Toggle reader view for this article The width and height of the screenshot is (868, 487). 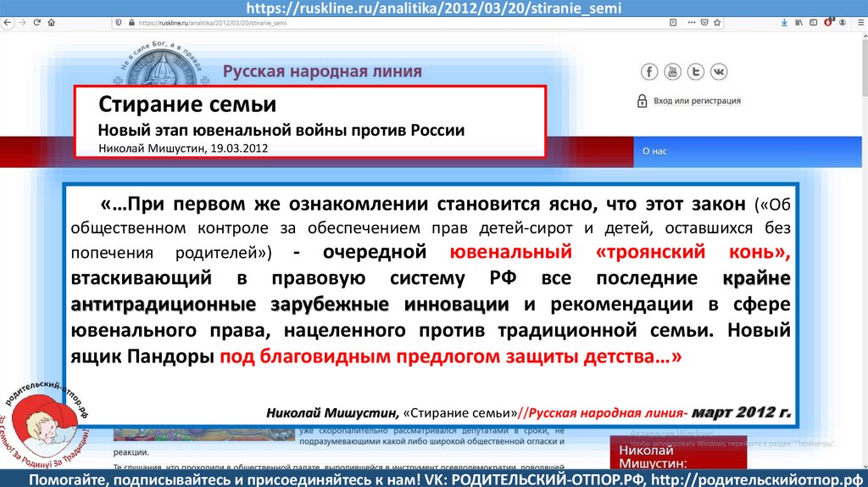(x=673, y=23)
